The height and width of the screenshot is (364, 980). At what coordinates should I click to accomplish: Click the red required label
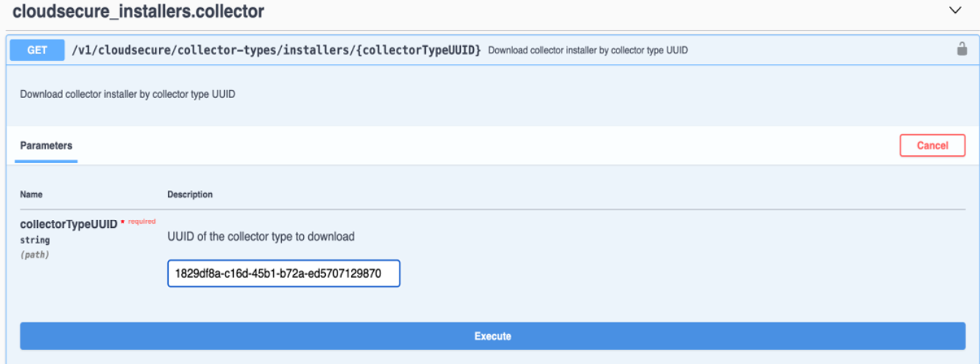[142, 221]
